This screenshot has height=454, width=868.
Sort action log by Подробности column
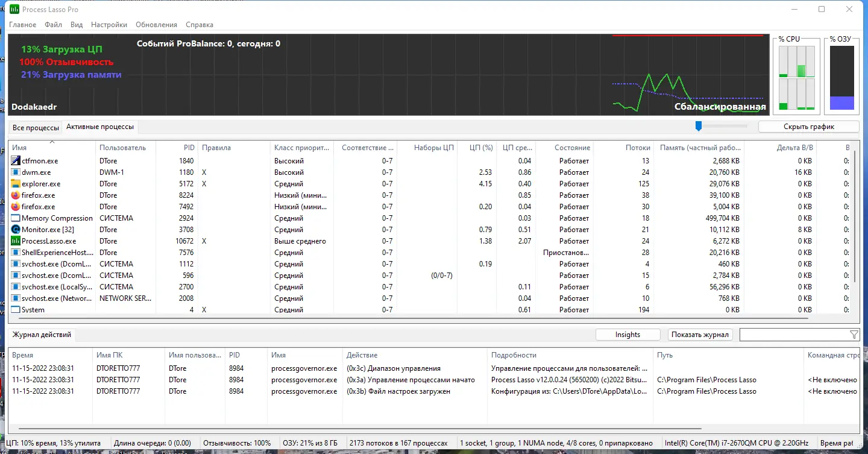570,355
